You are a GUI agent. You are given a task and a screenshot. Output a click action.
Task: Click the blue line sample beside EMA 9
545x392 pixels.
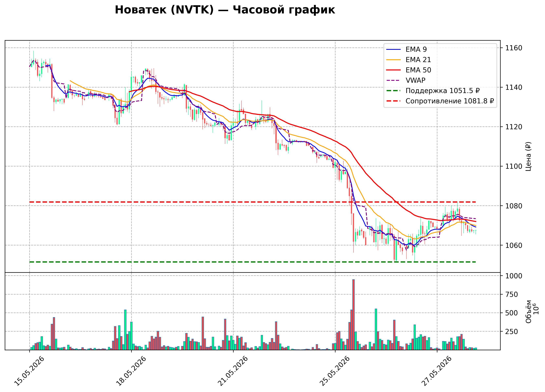(393, 49)
